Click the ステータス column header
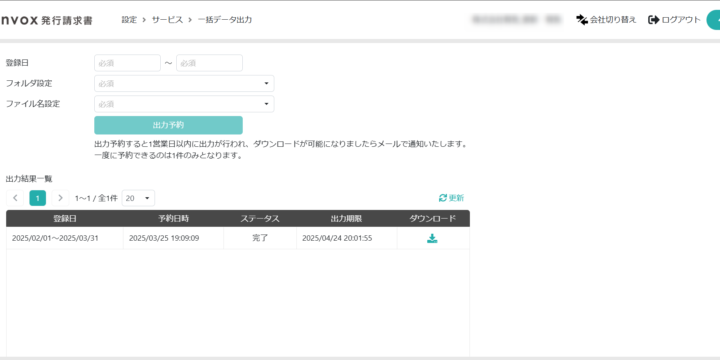Image resolution: width=720 pixels, height=360 pixels. click(260, 219)
